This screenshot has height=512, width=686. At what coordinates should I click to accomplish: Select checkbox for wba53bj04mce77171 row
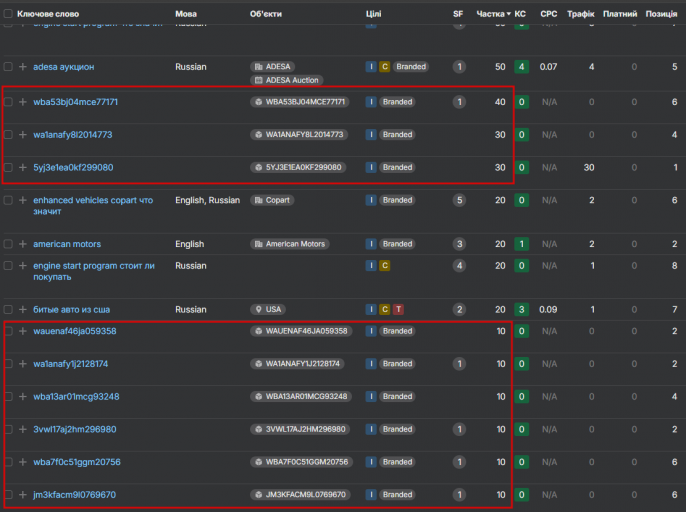[8, 102]
